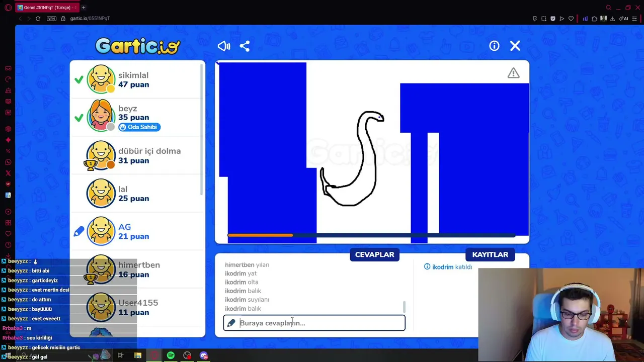The image size is (644, 362).
Task: Click the answer 'himertben yılan'
Action: click(247, 265)
